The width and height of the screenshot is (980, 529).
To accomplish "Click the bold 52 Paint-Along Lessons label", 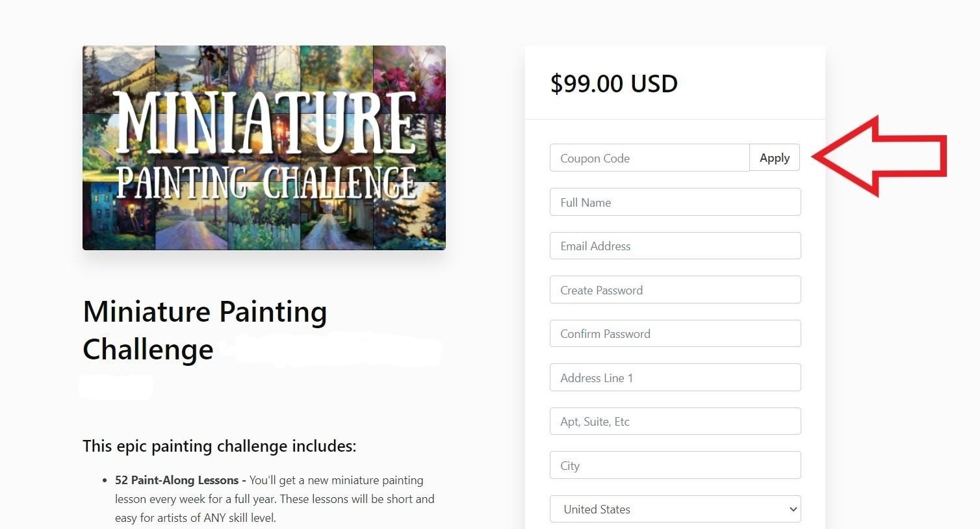I will (x=177, y=480).
